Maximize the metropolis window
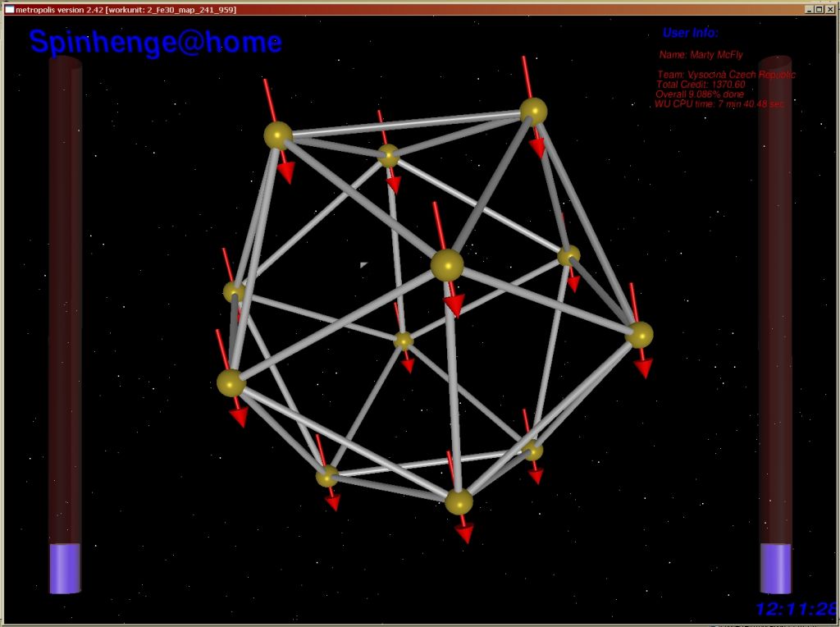Screen dimensions: 840x627 [x=819, y=9]
